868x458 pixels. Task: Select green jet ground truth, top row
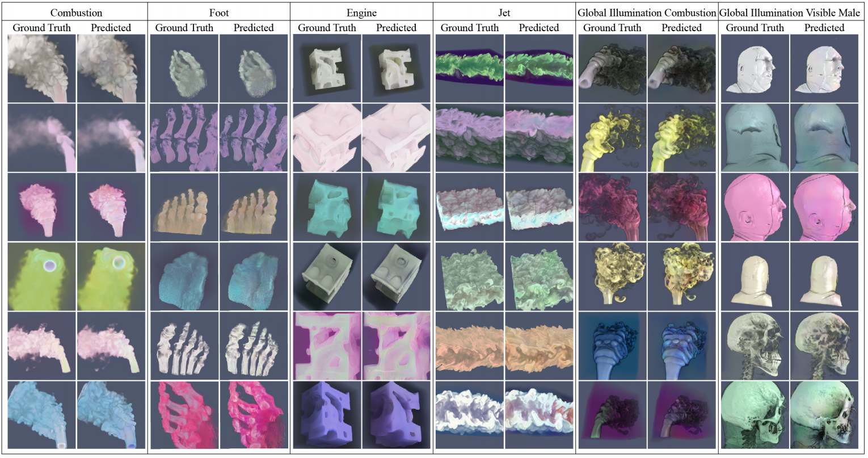click(470, 68)
